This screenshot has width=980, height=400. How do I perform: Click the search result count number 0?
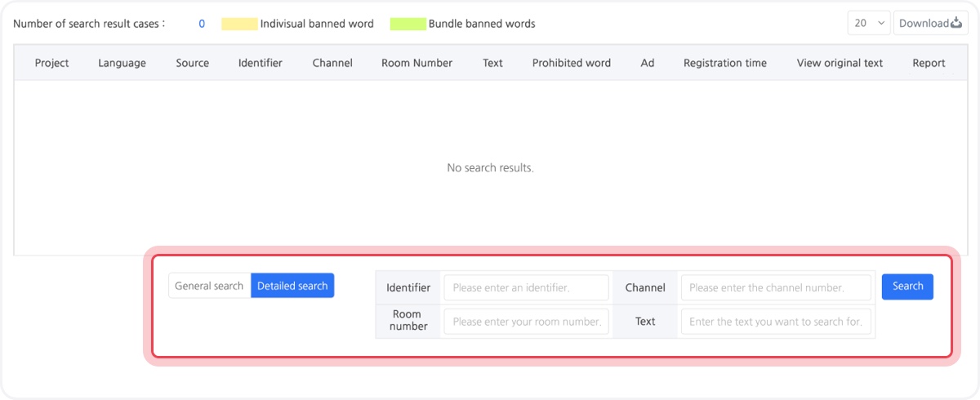(x=202, y=24)
